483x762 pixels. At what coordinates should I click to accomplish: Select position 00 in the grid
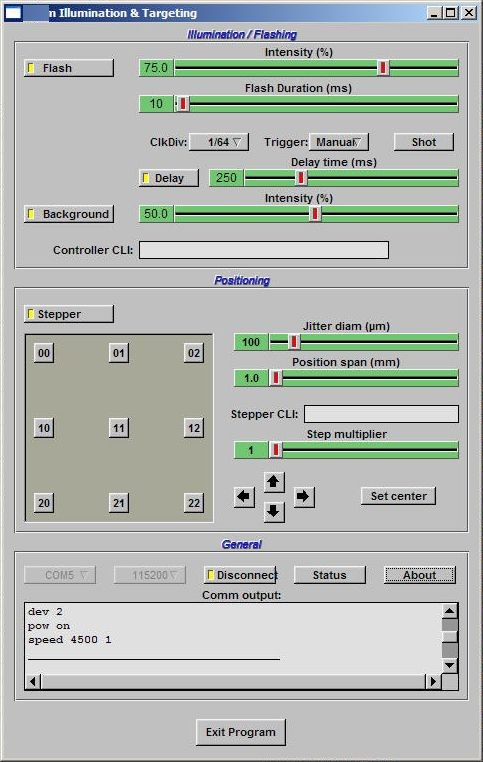(44, 353)
